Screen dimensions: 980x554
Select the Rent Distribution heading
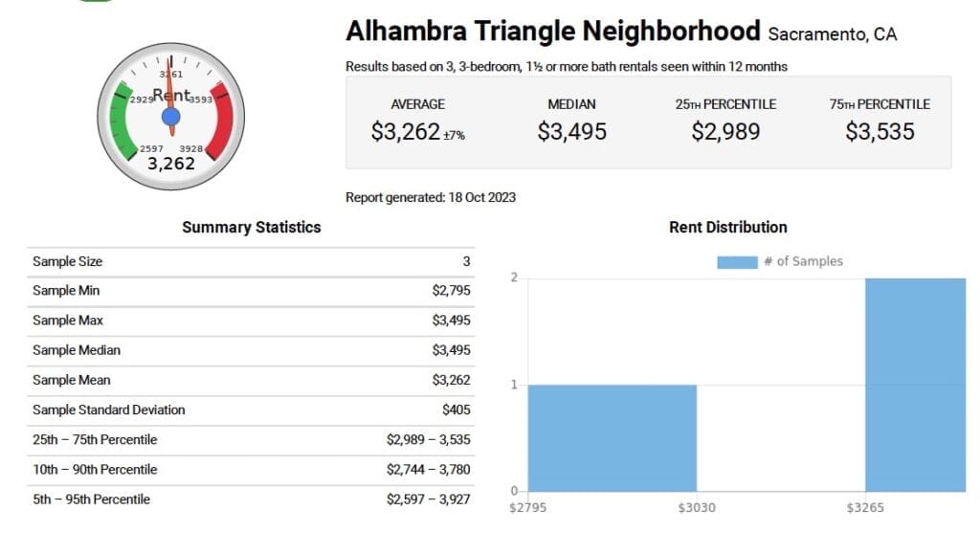point(727,228)
